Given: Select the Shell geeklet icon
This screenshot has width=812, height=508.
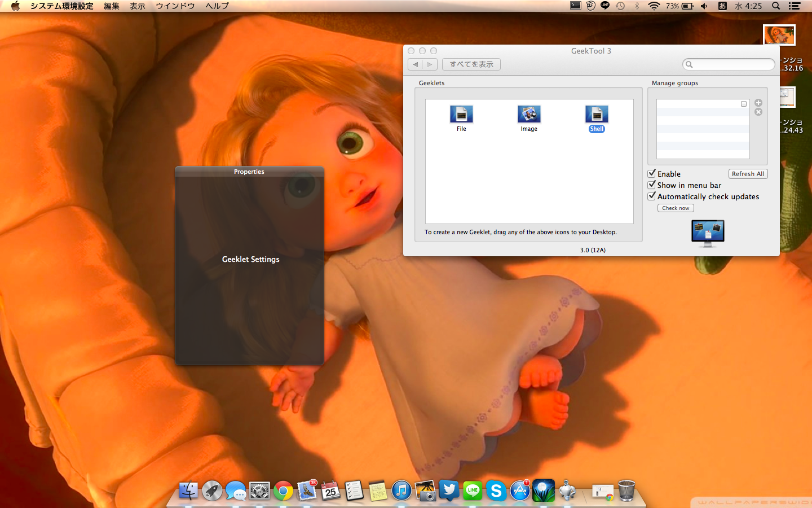Looking at the screenshot, I should pyautogui.click(x=597, y=115).
